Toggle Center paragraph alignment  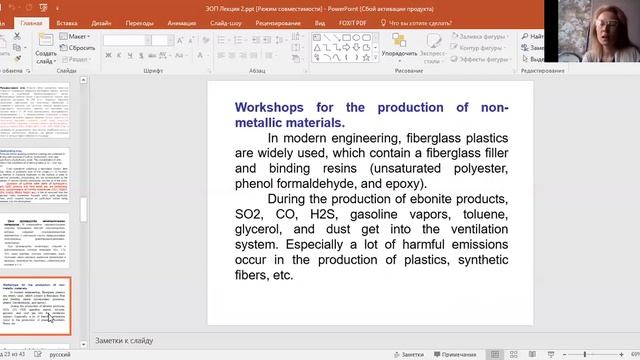click(x=232, y=55)
